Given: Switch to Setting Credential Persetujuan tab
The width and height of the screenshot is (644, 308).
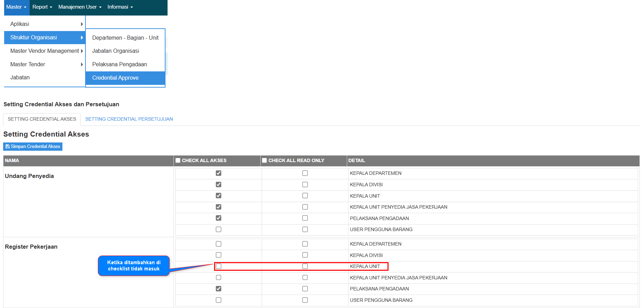Looking at the screenshot, I should [x=129, y=119].
